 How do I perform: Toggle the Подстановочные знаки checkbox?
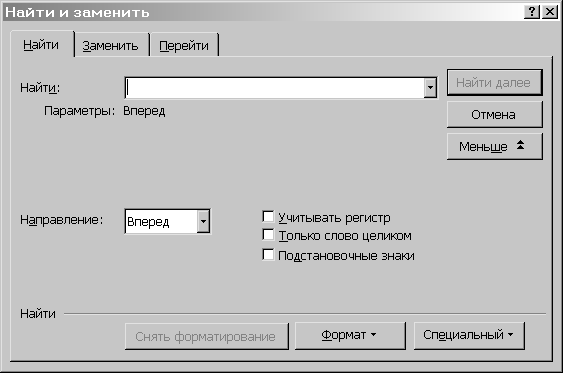268,255
